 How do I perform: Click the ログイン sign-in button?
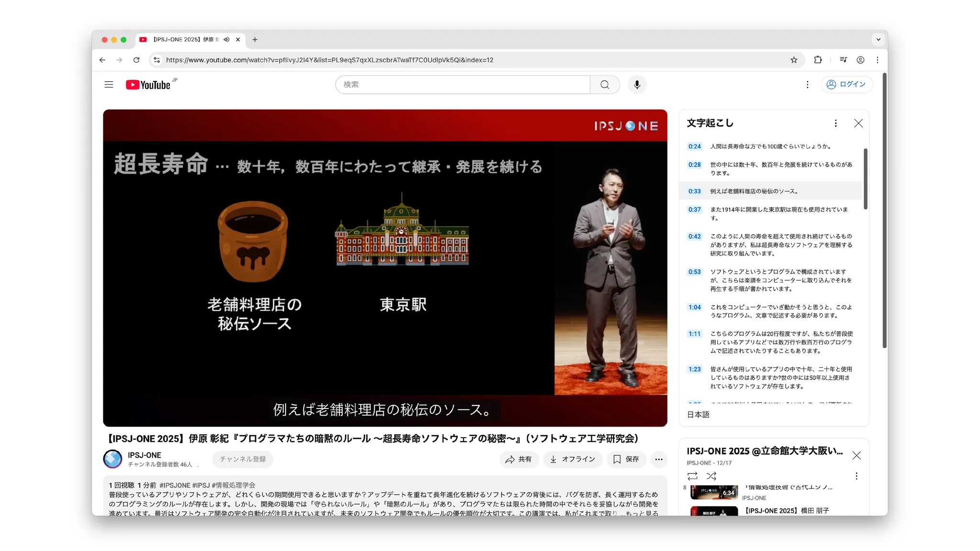pyautogui.click(x=846, y=84)
